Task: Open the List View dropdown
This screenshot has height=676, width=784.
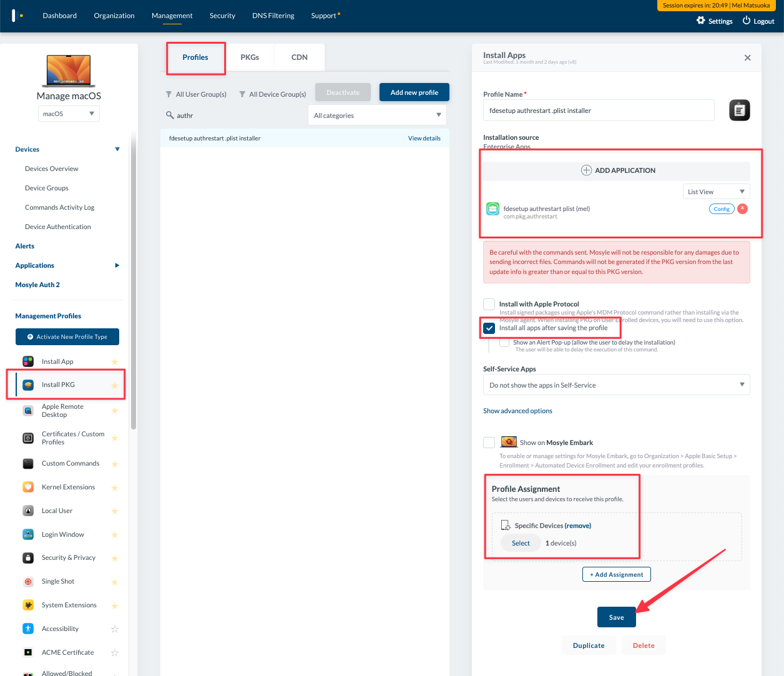Action: (x=716, y=192)
